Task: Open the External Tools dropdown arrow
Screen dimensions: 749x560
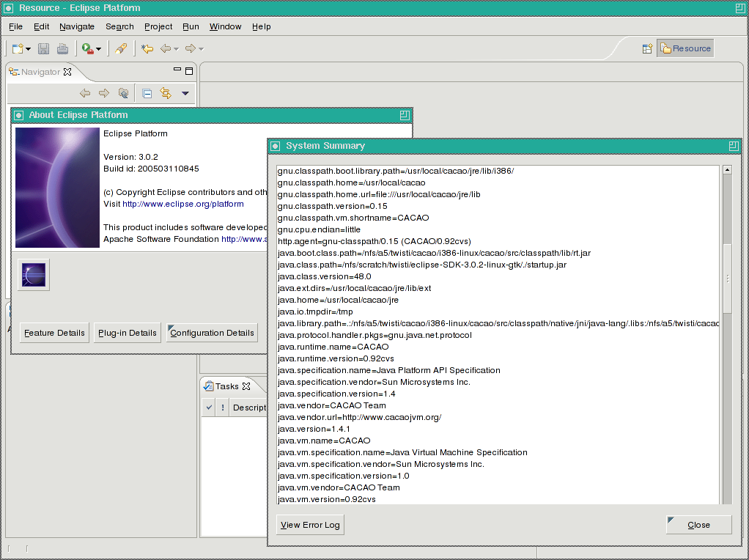Action: (x=98, y=48)
